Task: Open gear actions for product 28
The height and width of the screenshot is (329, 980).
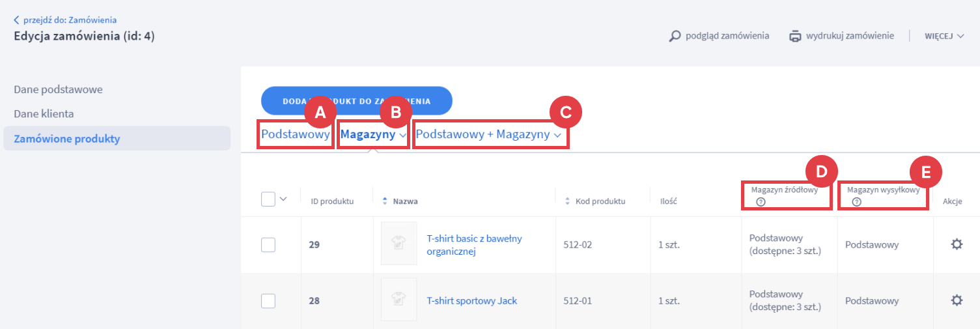Action: (956, 300)
